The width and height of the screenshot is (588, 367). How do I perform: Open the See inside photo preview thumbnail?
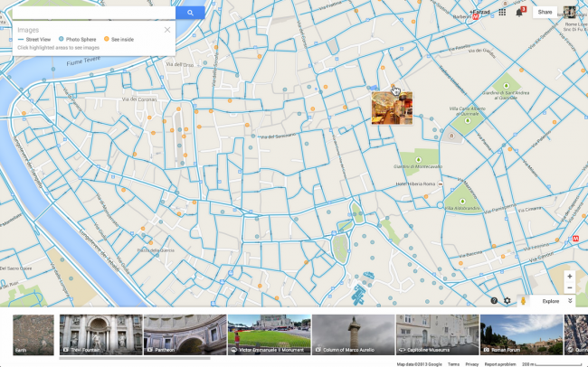pyautogui.click(x=392, y=108)
